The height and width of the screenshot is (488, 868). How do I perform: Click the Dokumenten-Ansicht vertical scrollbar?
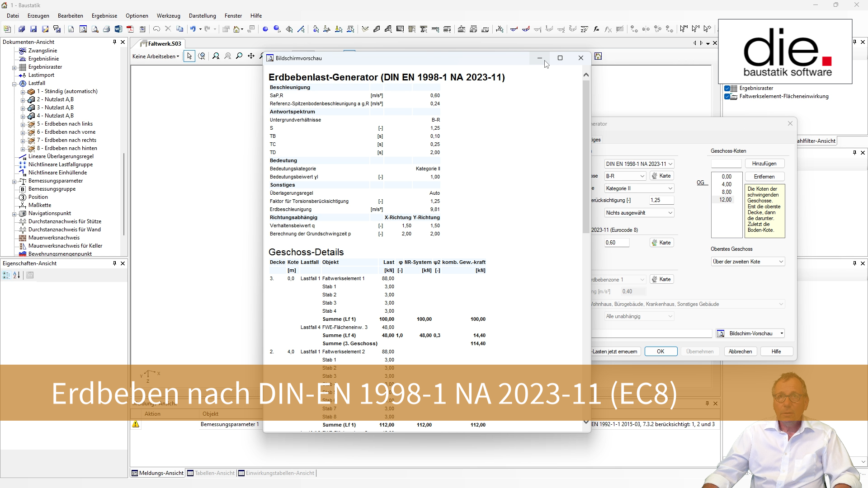click(x=124, y=194)
